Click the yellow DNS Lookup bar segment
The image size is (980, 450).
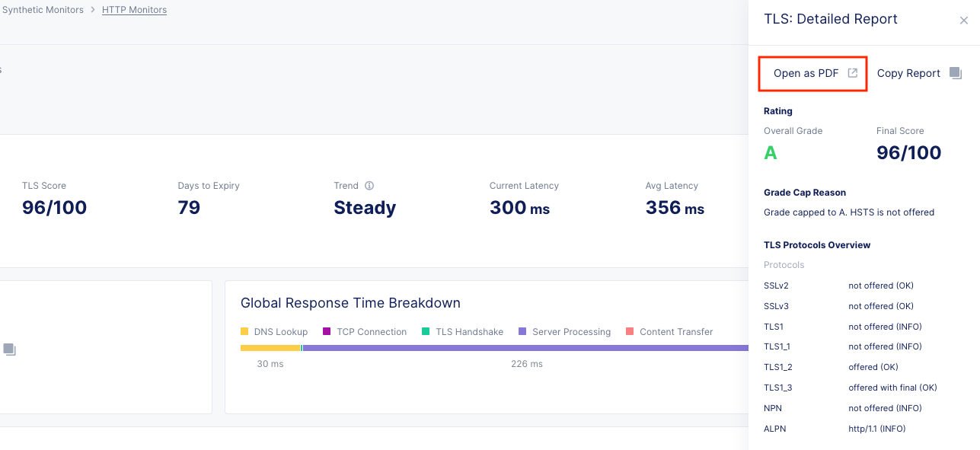coord(270,348)
